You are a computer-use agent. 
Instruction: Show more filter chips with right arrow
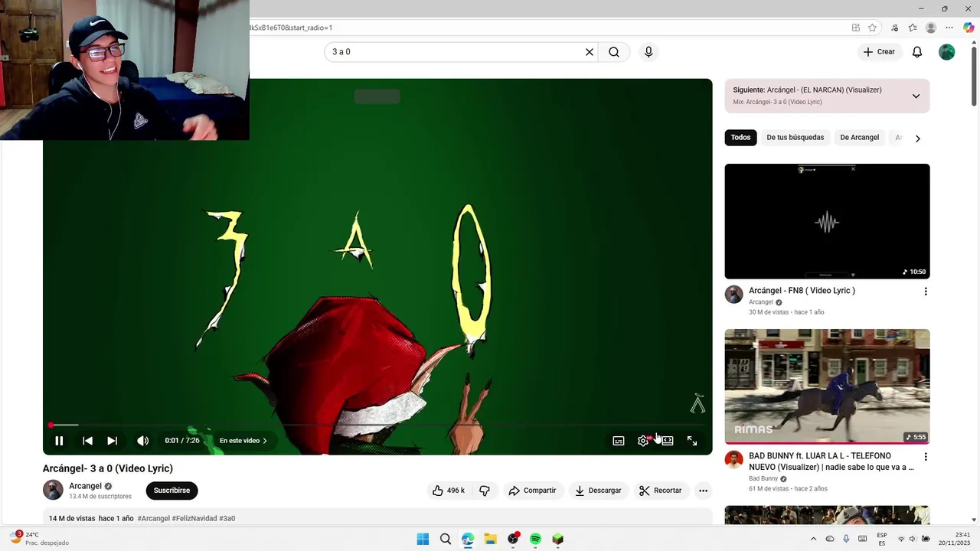point(918,139)
